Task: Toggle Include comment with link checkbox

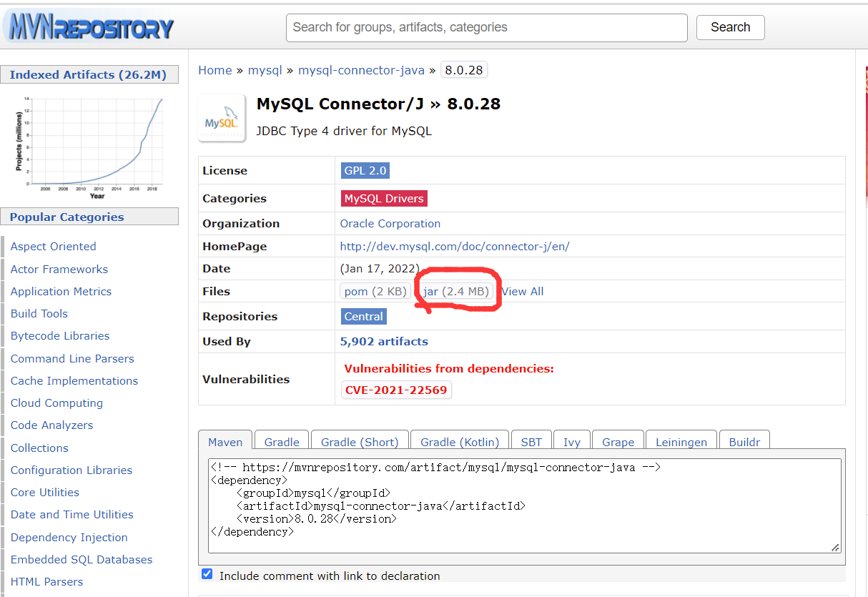Action: pos(207,574)
